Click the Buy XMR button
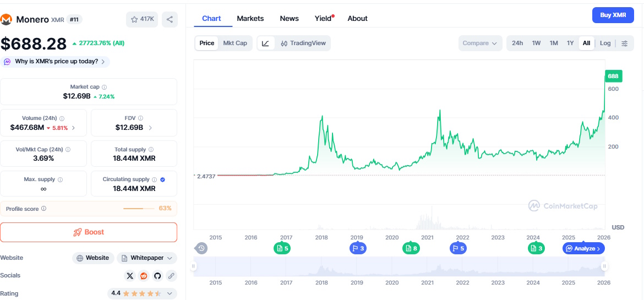Viewport: 644px width, 300px height. [613, 15]
